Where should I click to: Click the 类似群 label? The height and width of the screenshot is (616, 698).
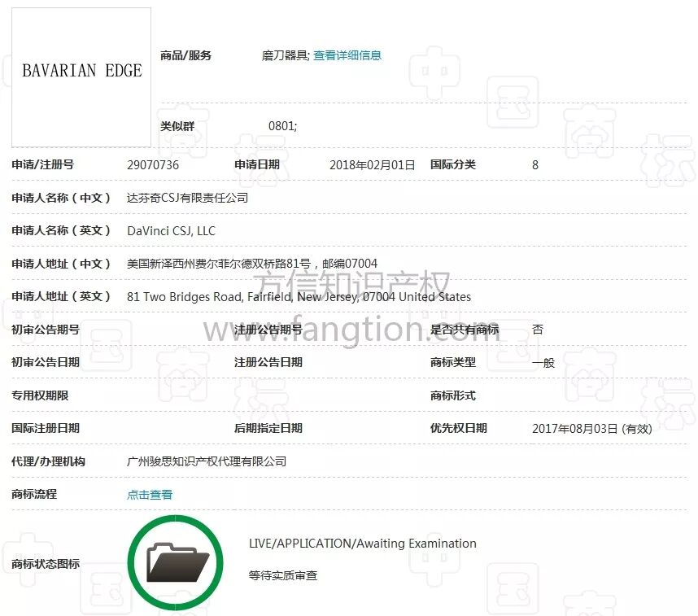click(x=177, y=126)
